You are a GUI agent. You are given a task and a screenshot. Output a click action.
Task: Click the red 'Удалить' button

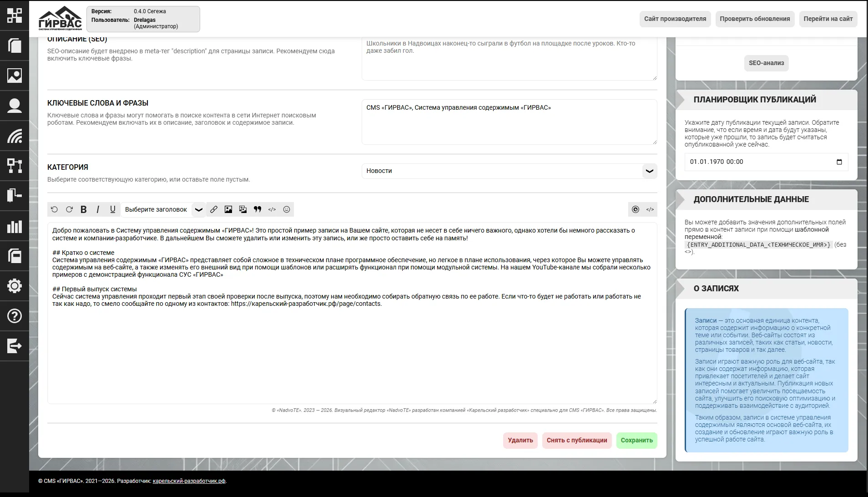click(520, 441)
